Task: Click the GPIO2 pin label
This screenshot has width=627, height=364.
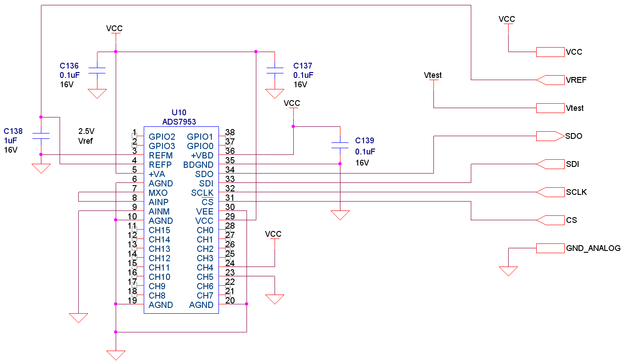Action: [162, 137]
